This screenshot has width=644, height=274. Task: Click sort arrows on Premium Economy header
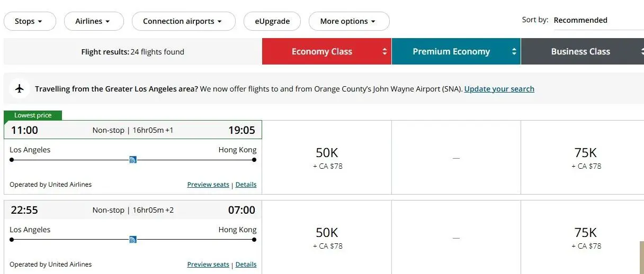click(514, 52)
